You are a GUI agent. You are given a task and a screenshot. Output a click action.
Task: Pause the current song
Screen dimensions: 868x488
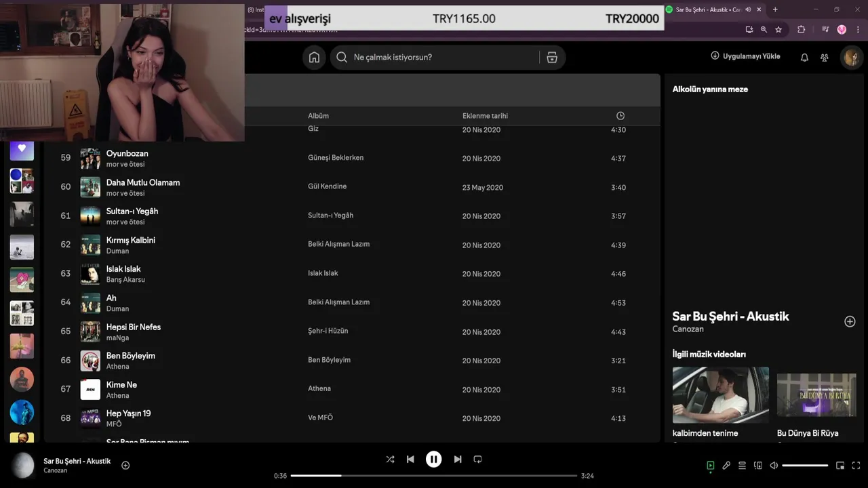pyautogui.click(x=433, y=459)
